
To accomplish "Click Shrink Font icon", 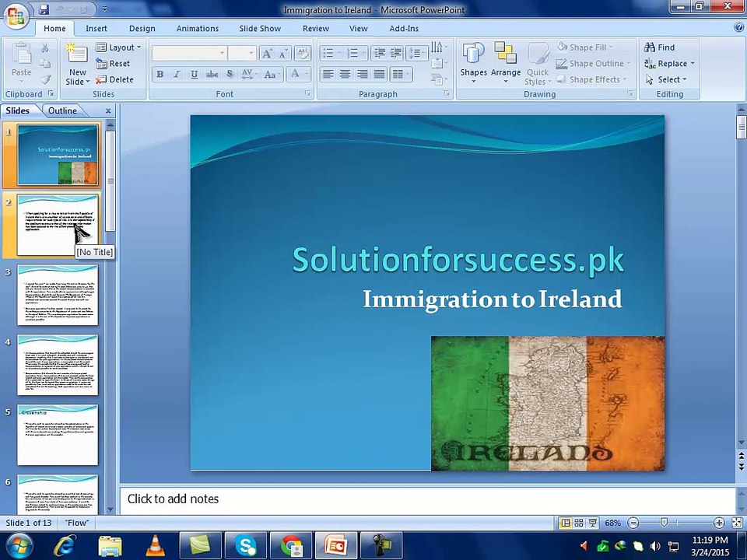I will [282, 54].
